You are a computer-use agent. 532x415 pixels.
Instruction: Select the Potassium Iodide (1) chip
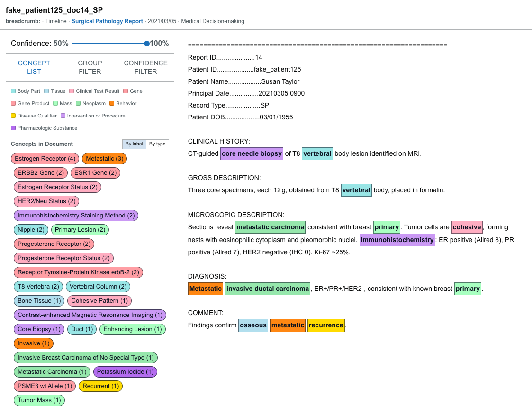click(125, 372)
